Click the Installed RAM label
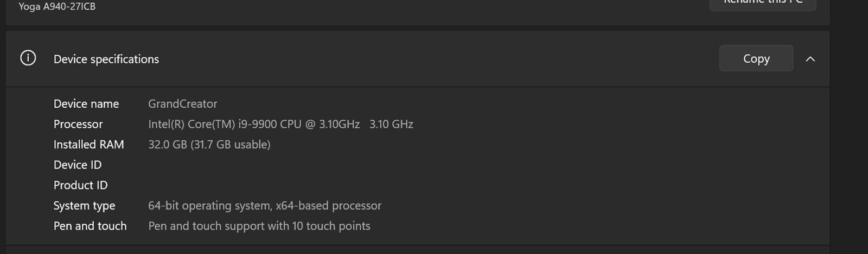868x254 pixels. point(89,145)
